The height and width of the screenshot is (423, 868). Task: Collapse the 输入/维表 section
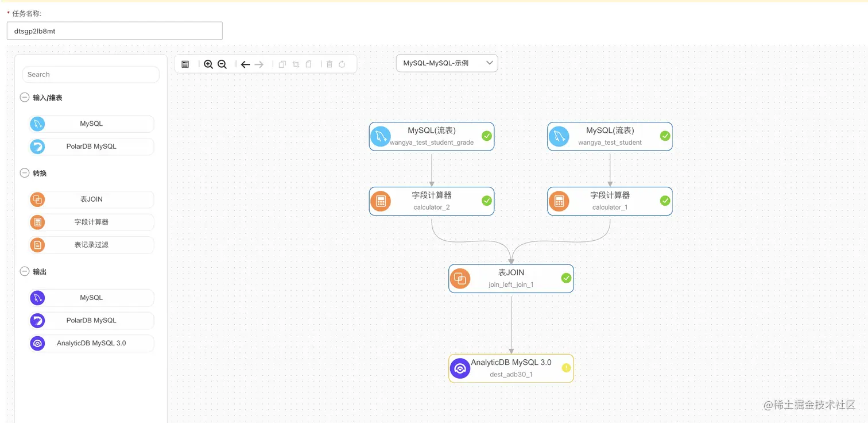pos(25,98)
